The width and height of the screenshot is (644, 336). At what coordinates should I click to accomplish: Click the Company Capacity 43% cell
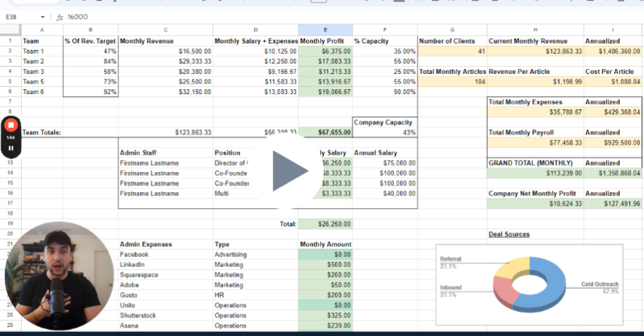pos(385,133)
